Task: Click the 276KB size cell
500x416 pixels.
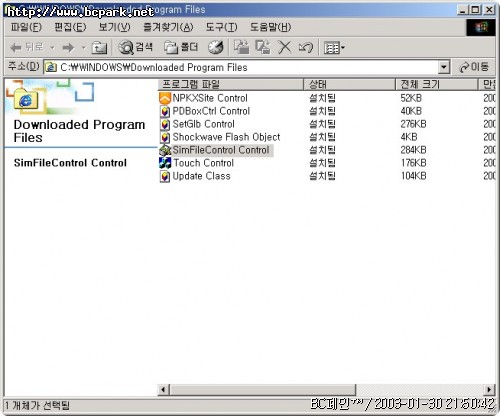Action: [x=413, y=124]
